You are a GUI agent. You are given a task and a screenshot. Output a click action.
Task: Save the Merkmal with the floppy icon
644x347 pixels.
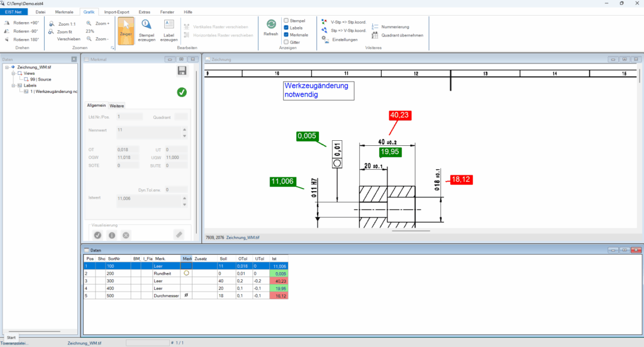pos(182,70)
